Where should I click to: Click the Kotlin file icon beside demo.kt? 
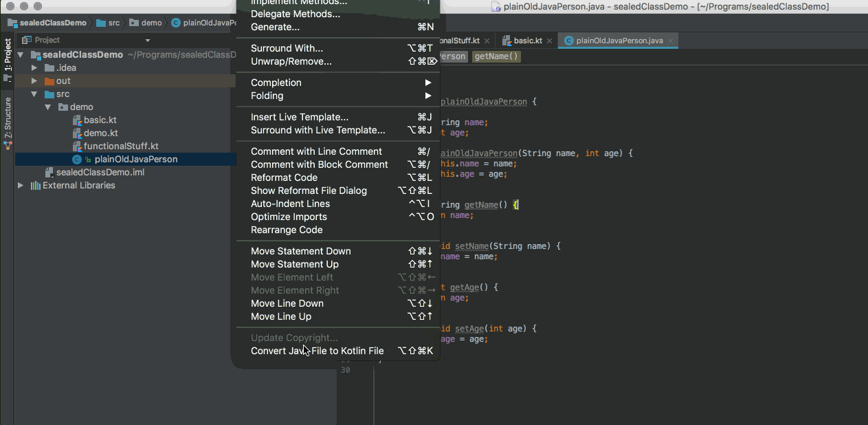point(77,133)
